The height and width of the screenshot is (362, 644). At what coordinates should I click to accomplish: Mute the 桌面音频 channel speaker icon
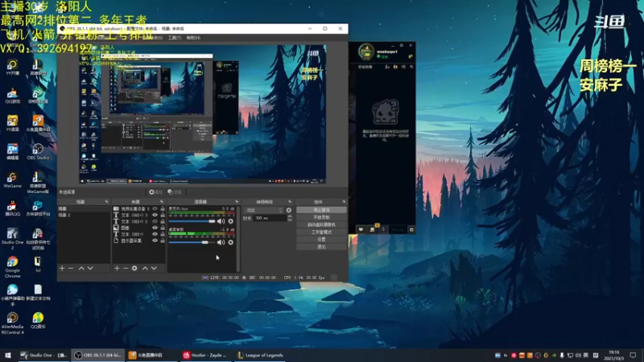221,242
